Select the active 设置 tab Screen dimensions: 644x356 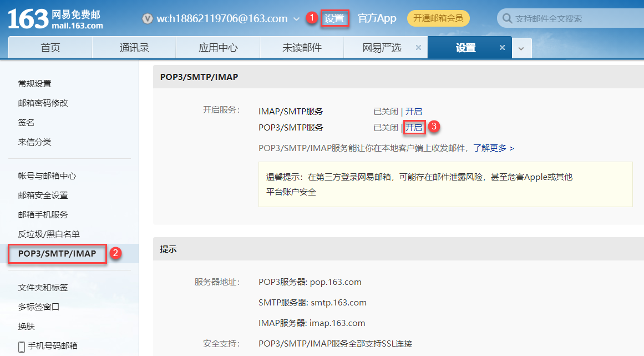point(465,48)
